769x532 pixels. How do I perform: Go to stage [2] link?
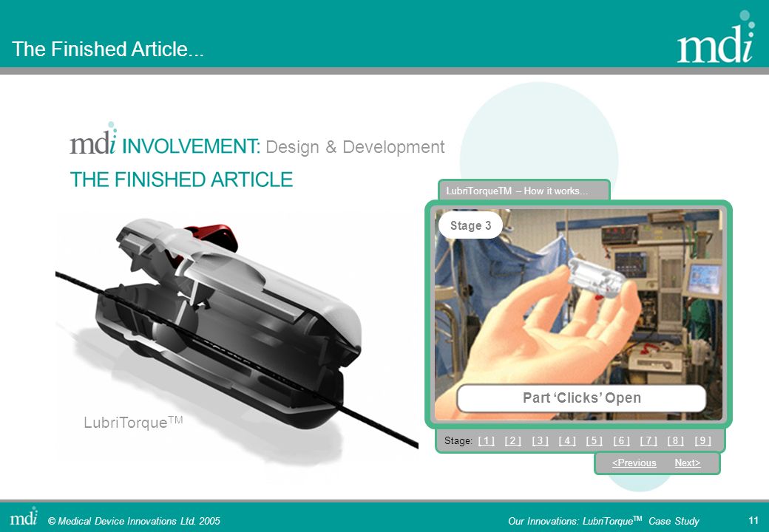(x=513, y=440)
